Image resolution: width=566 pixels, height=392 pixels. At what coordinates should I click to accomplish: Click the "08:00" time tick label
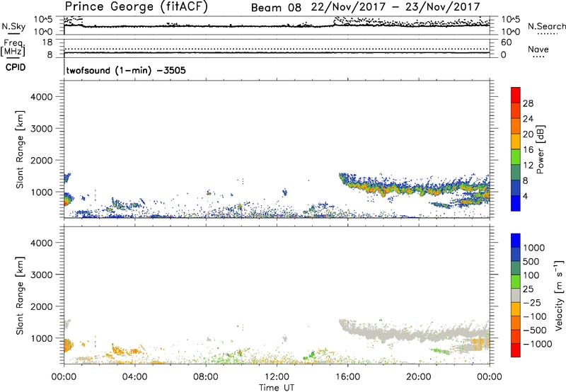click(205, 377)
